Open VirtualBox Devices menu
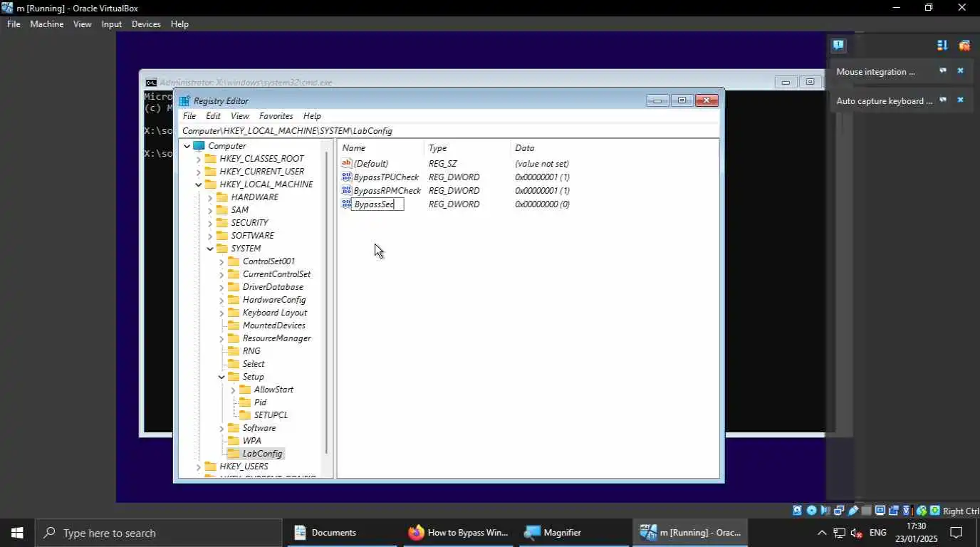Viewport: 980px width, 547px height. point(146,24)
